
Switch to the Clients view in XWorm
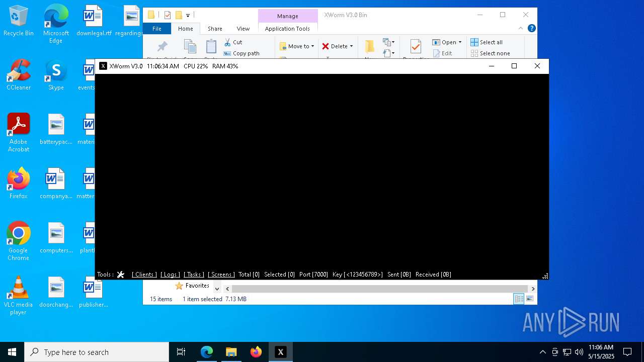144,275
